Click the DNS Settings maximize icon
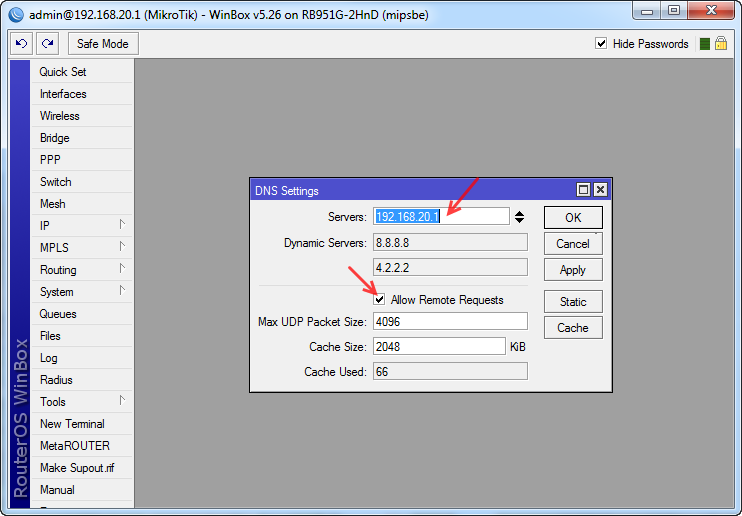 tap(583, 190)
